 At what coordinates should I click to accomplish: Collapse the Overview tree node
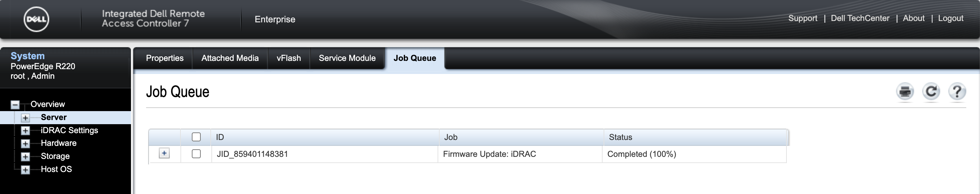pos(15,105)
